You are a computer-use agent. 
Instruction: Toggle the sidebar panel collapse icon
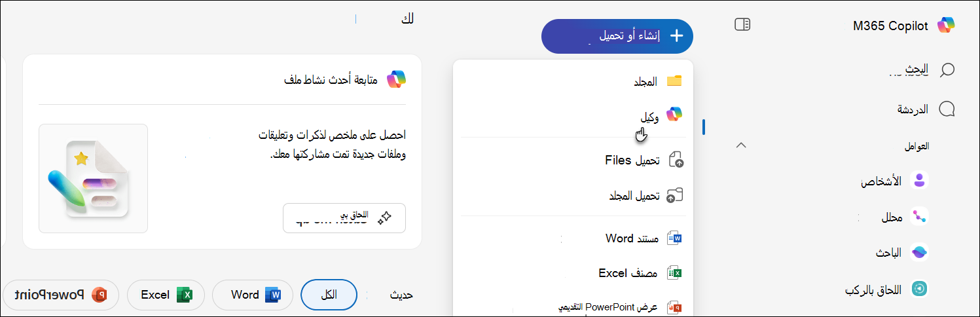coord(742,25)
